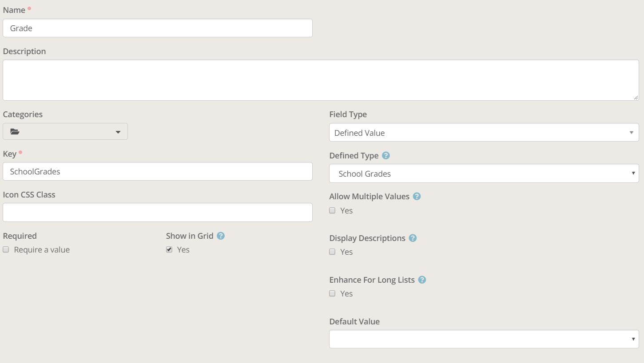Tick the Display Descriptions Yes checkbox
This screenshot has width=644, height=363.
pyautogui.click(x=332, y=252)
